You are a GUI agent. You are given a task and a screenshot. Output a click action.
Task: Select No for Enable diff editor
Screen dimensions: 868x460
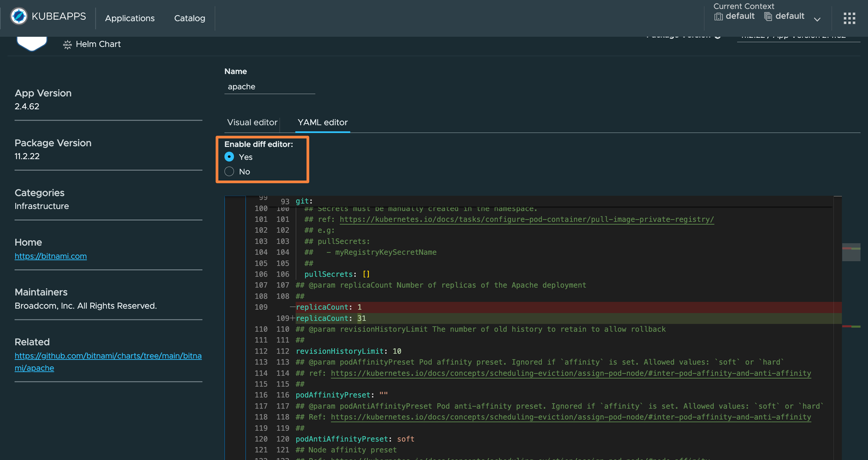[x=229, y=171]
